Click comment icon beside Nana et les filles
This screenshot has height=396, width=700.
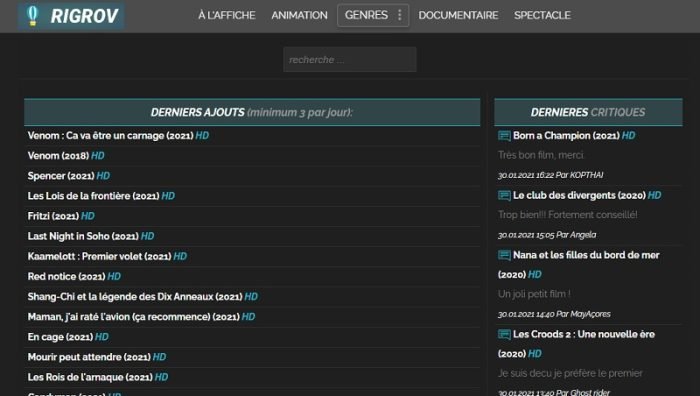tap(504, 255)
